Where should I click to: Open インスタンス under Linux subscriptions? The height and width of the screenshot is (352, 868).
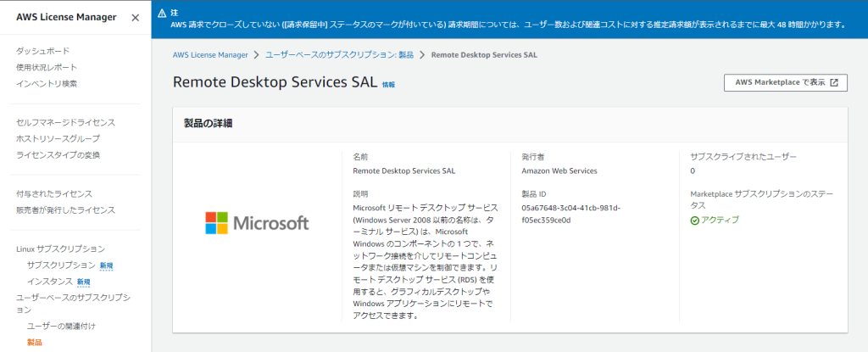coord(50,282)
